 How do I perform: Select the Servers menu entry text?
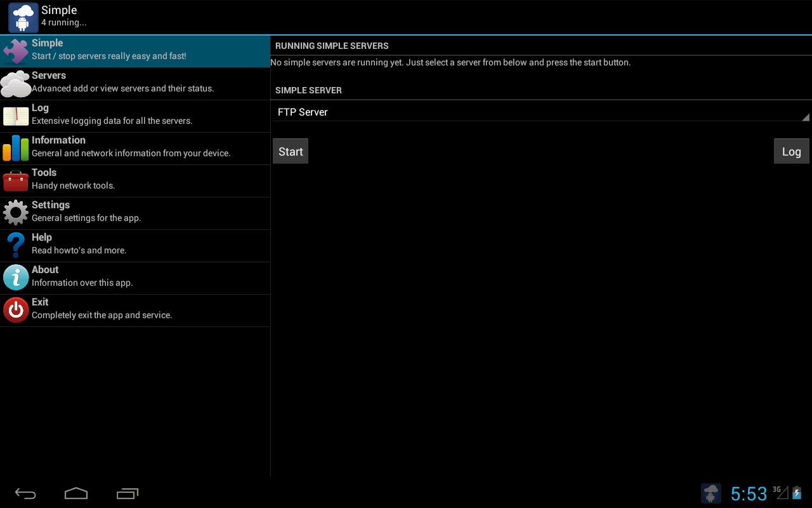point(49,76)
